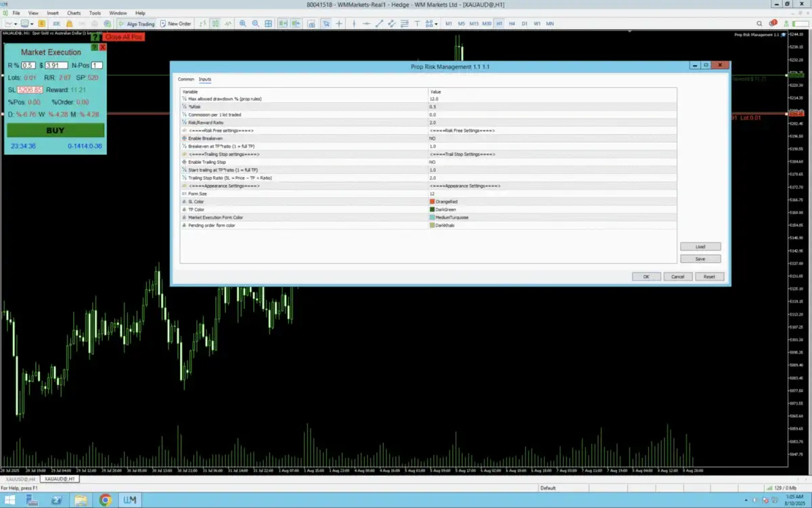
Task: Open the Insert menu
Action: click(x=53, y=13)
